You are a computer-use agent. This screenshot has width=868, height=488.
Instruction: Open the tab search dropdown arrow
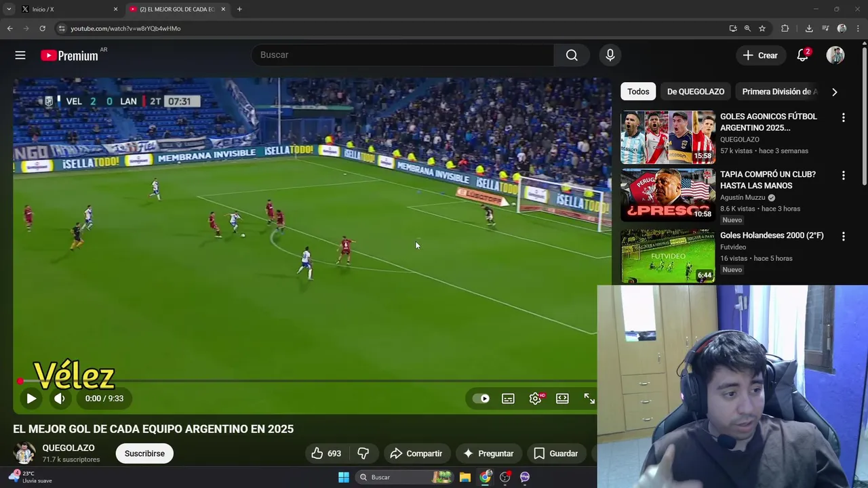coord(9,9)
